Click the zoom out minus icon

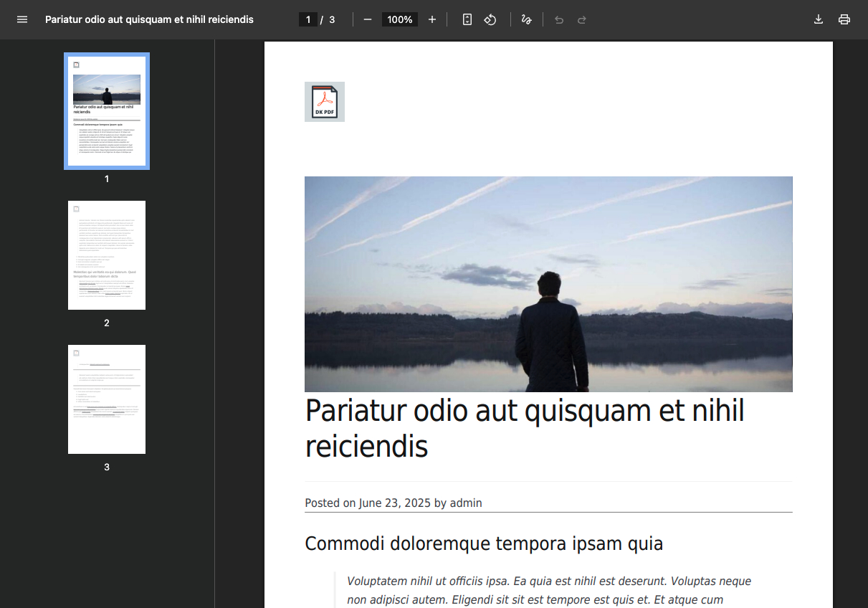(368, 19)
